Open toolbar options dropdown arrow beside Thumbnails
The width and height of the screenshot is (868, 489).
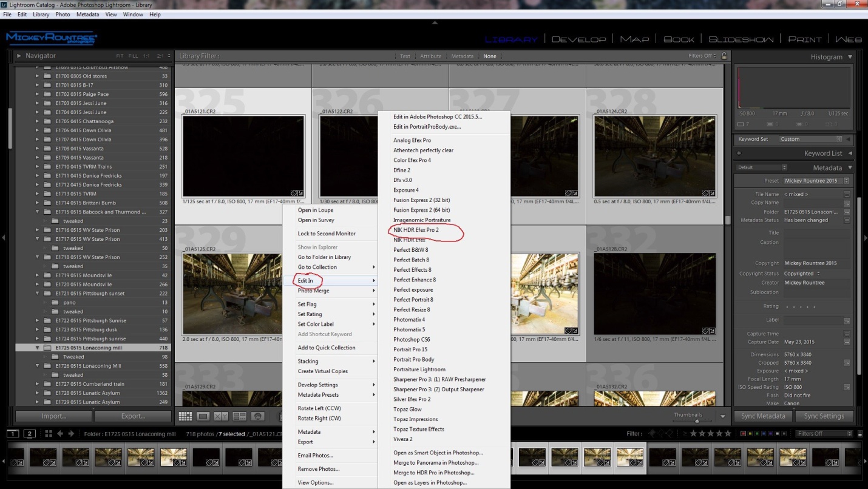[722, 416]
